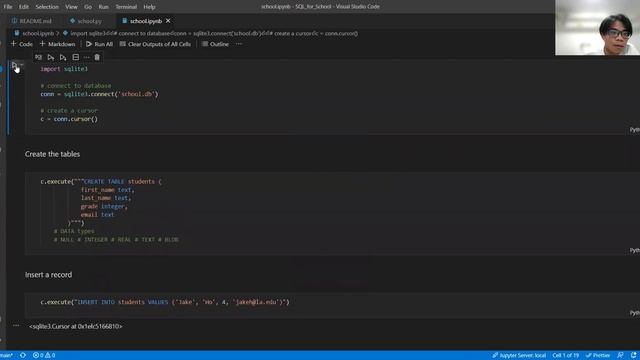The width and height of the screenshot is (640, 360).
Task: Click the feedback icon in status bar
Action: click(620, 356)
